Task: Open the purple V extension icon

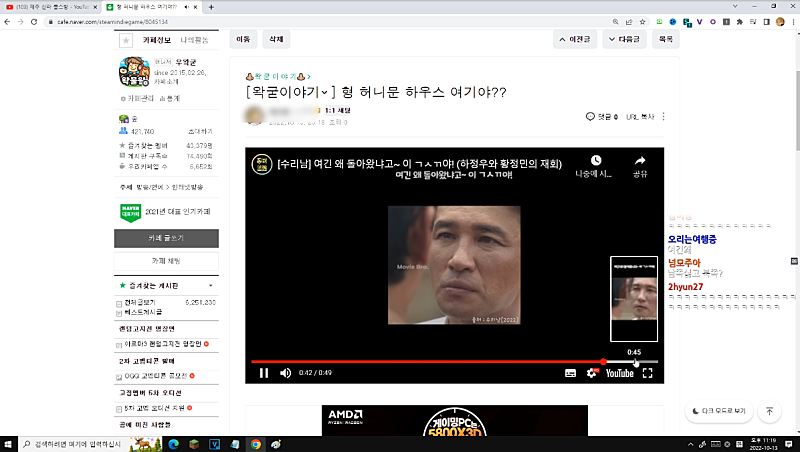Action: (699, 22)
